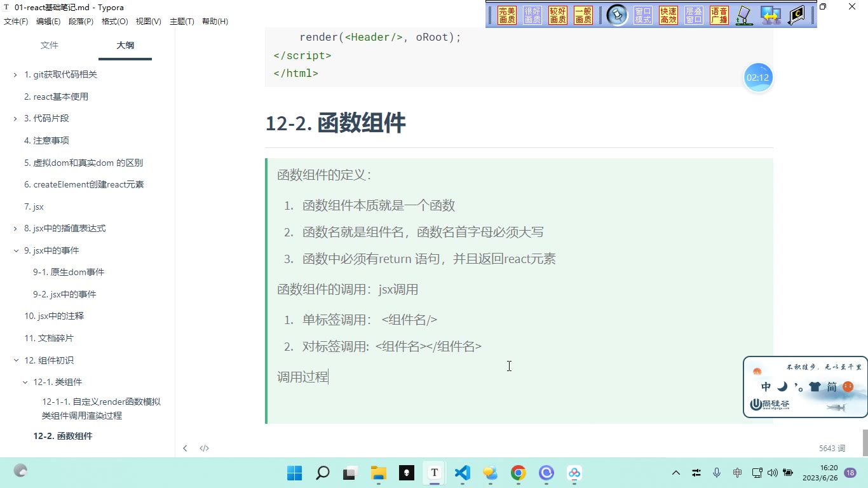Start 语音广播 voice broadcast
The width and height of the screenshot is (868, 488).
[719, 15]
